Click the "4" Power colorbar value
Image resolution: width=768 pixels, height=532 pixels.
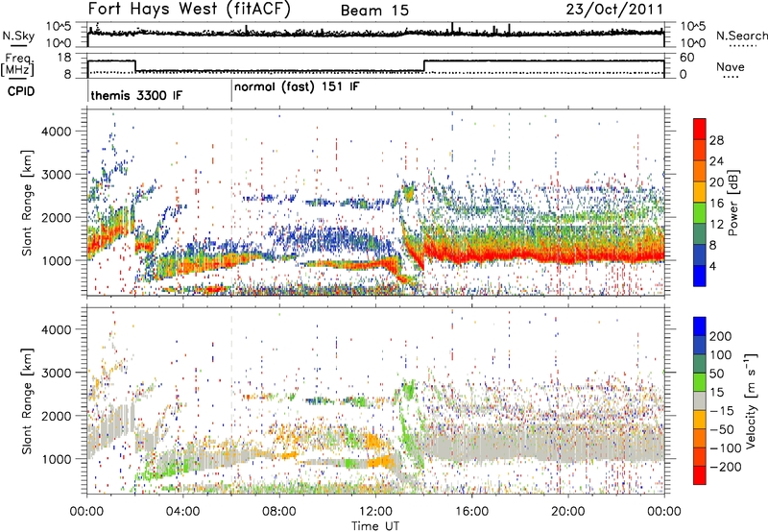pyautogui.click(x=712, y=267)
